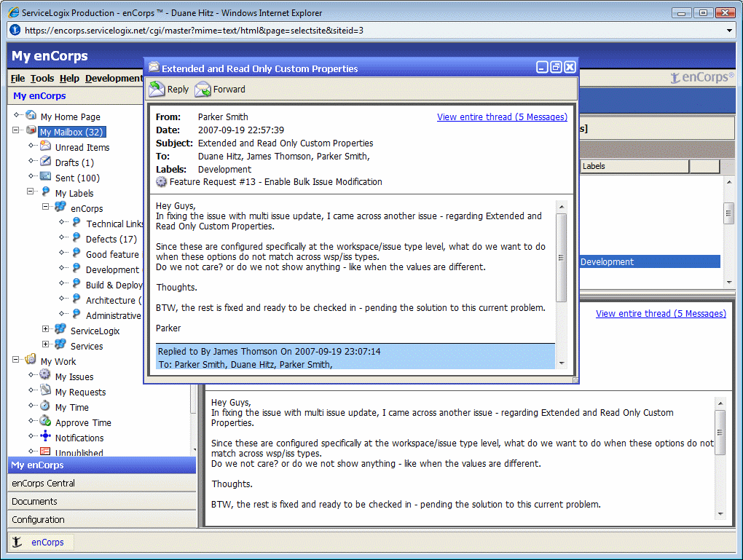Click the popup message body scrollbar thumb
Image resolution: width=743 pixels, height=560 pixels.
point(562,258)
